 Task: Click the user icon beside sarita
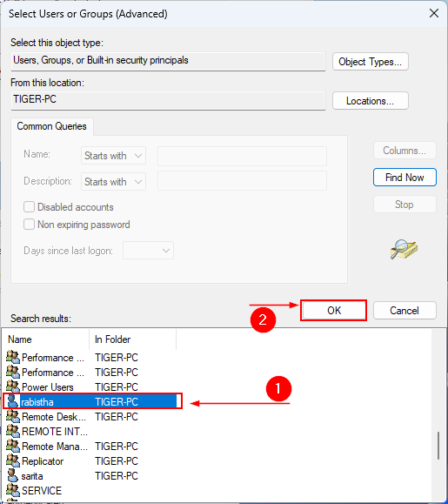[12, 475]
